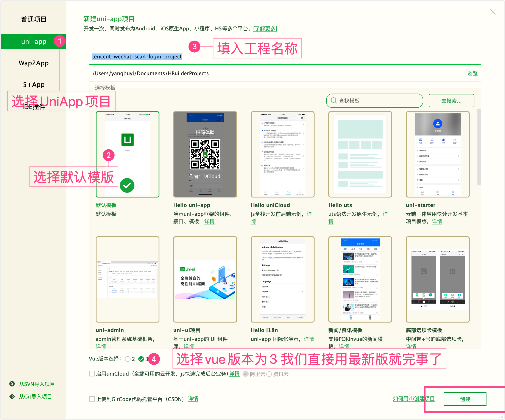Close the new project dialog
This screenshot has width=505, height=420.
[493, 12]
